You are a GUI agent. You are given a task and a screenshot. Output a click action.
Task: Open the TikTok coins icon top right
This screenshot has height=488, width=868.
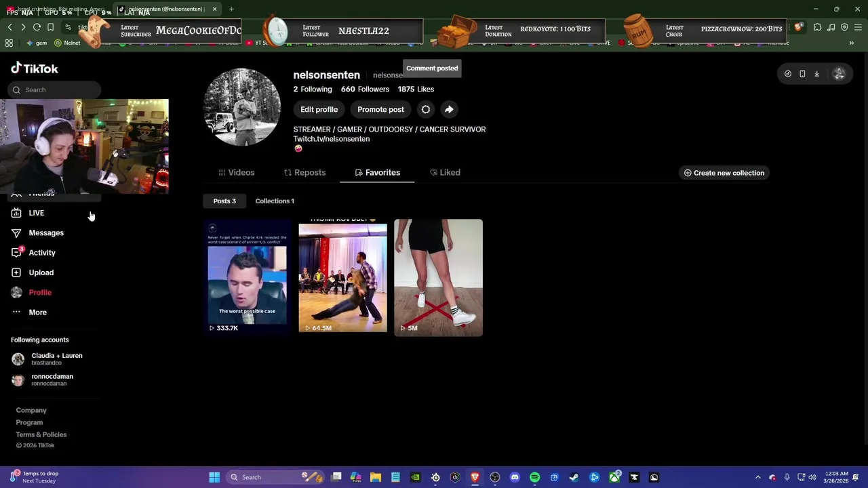787,74
